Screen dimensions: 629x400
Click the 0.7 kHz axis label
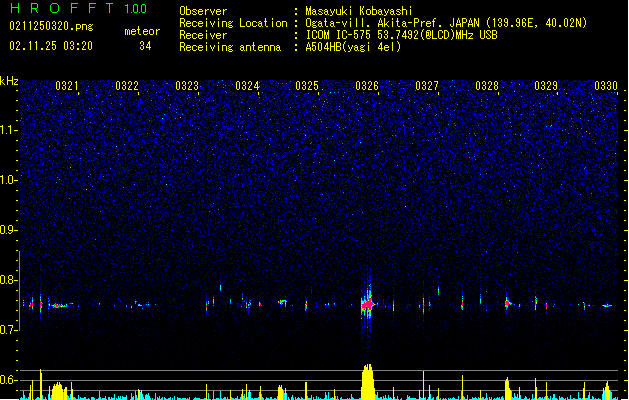pos(9,330)
